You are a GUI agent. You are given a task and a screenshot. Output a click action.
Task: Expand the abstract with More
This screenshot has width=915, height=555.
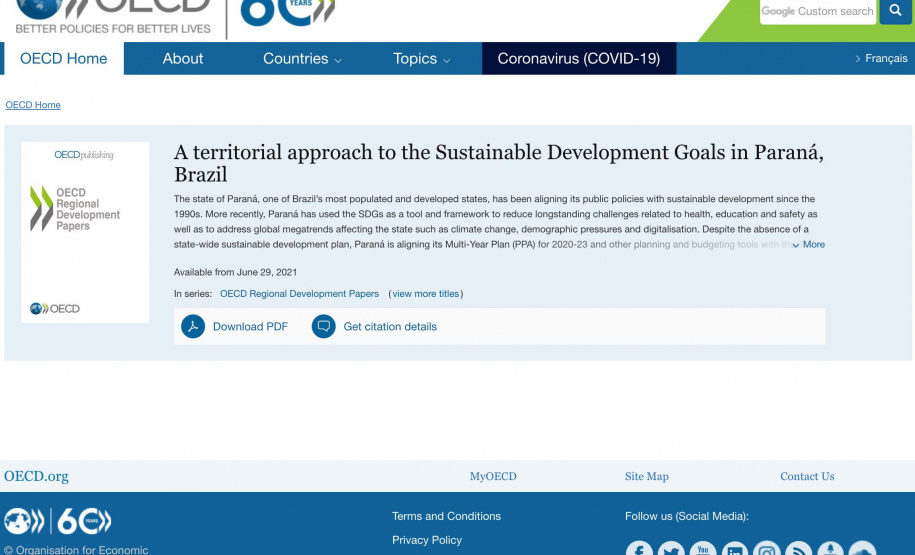[x=809, y=245]
